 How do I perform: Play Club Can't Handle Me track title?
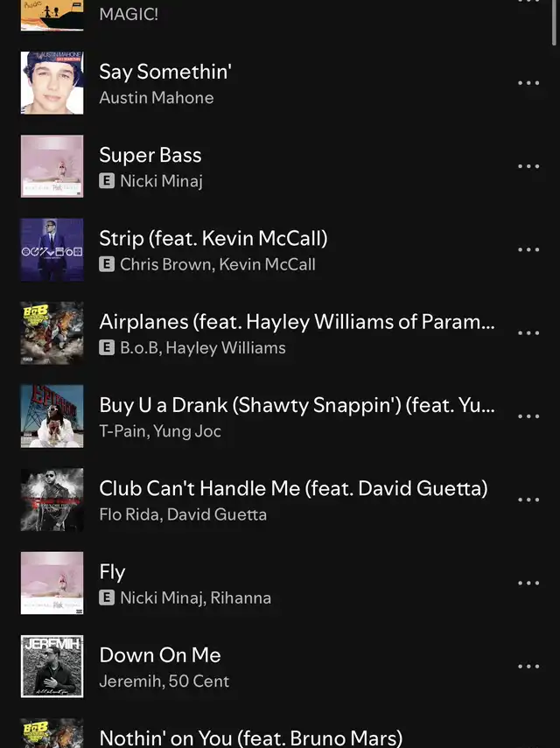(293, 488)
